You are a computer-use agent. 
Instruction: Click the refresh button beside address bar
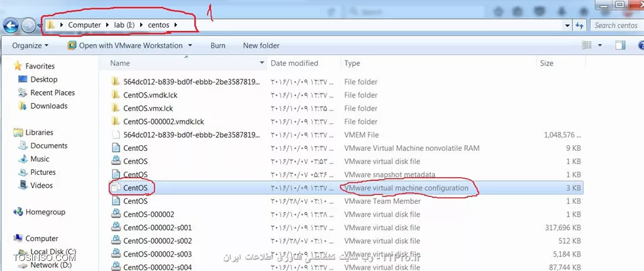(x=579, y=25)
